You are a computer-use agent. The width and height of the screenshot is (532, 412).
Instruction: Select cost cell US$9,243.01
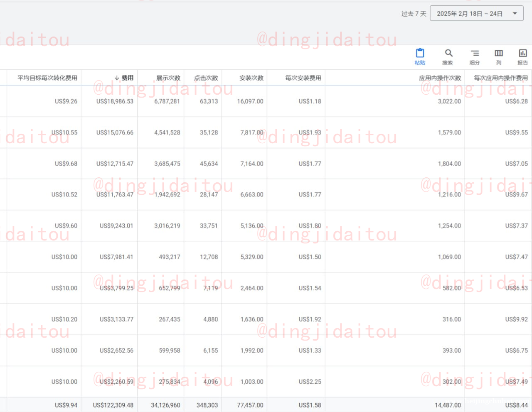tap(116, 226)
